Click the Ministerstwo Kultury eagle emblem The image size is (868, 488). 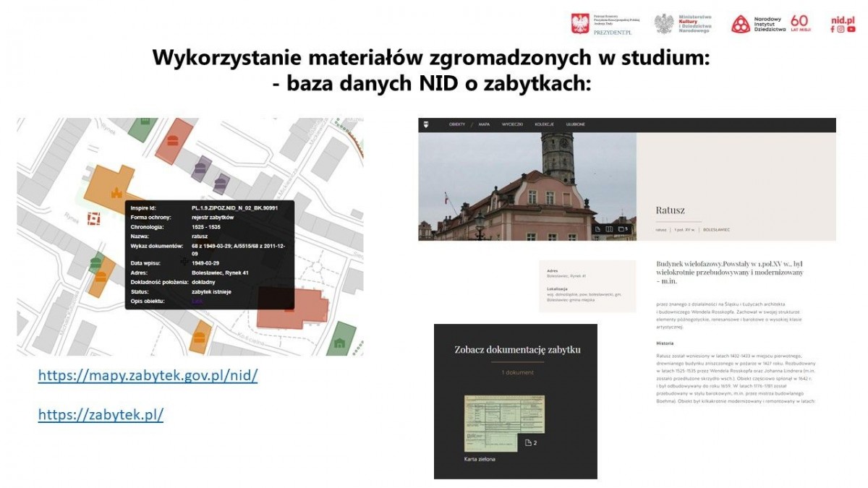665,22
